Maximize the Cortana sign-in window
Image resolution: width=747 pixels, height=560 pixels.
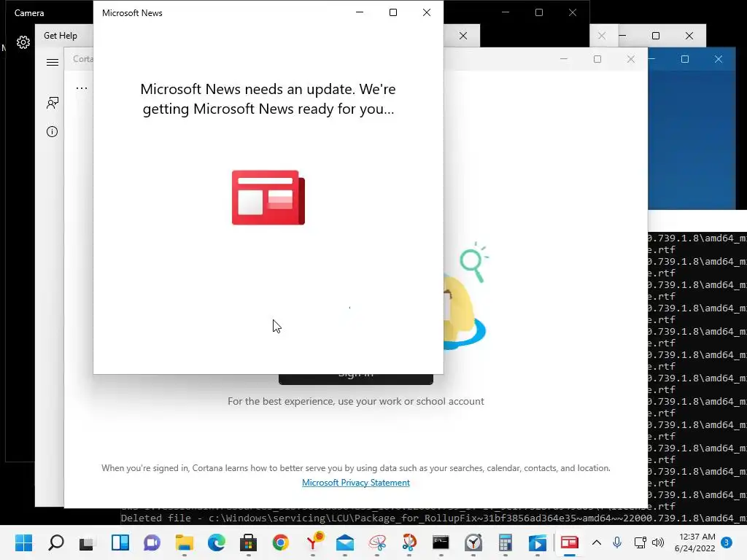597,59
